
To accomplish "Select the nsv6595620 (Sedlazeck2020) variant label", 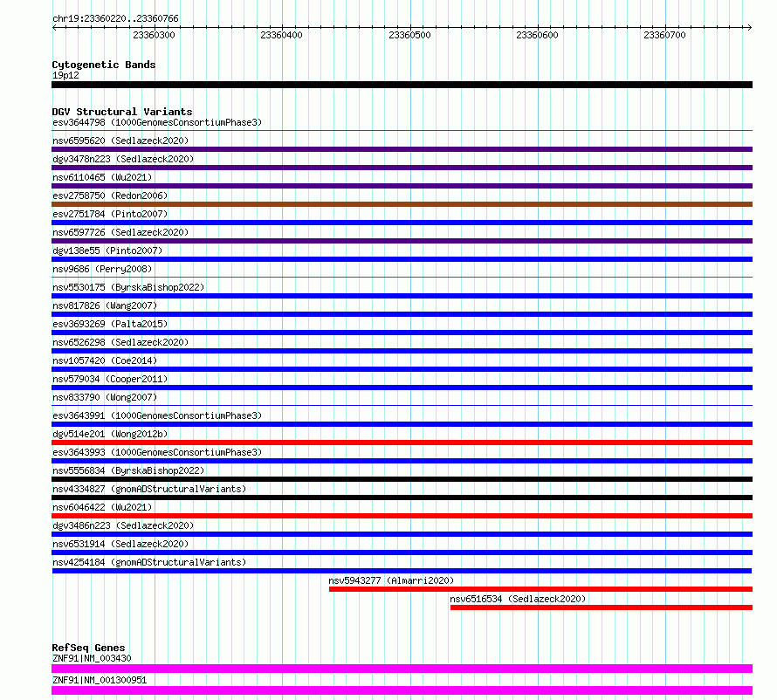I will (x=120, y=141).
